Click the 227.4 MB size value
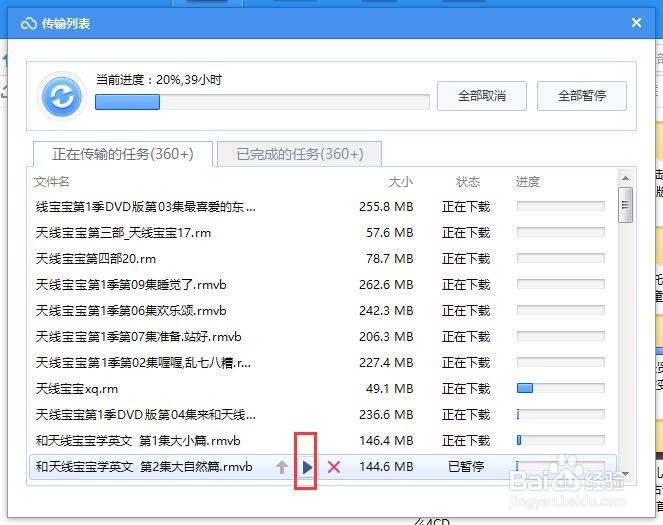 click(386, 362)
